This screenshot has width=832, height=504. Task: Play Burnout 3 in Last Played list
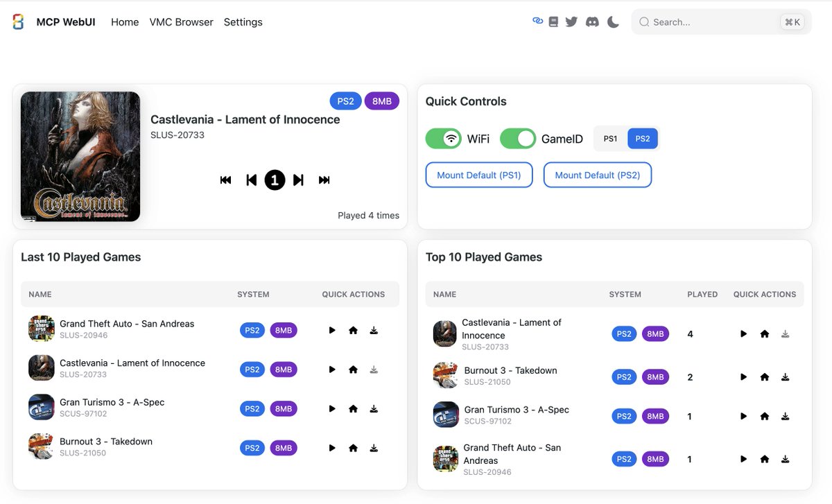coord(332,448)
